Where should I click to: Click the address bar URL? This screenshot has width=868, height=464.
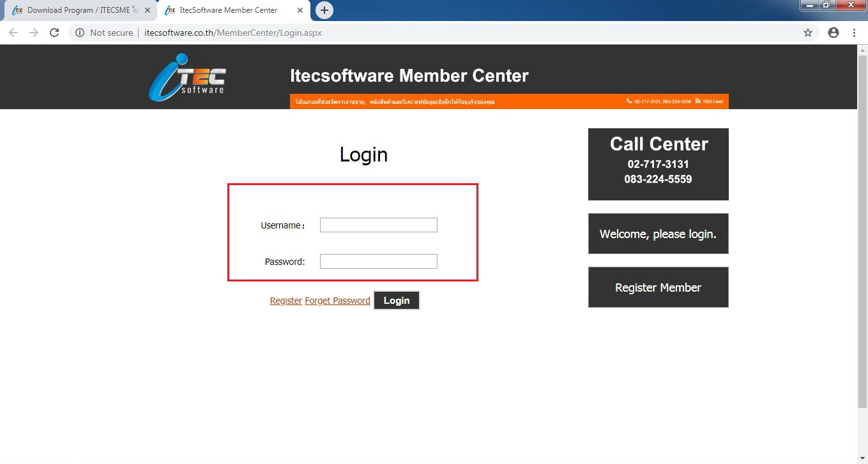coord(233,33)
